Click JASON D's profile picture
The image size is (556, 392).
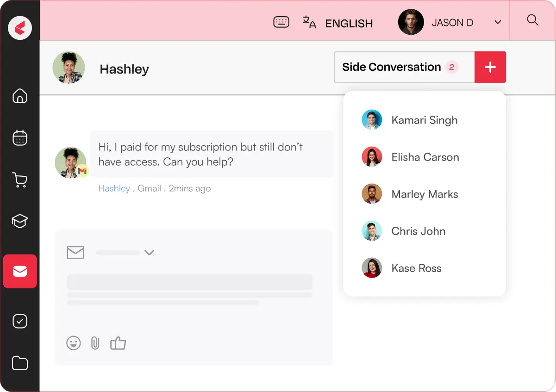coord(411,22)
